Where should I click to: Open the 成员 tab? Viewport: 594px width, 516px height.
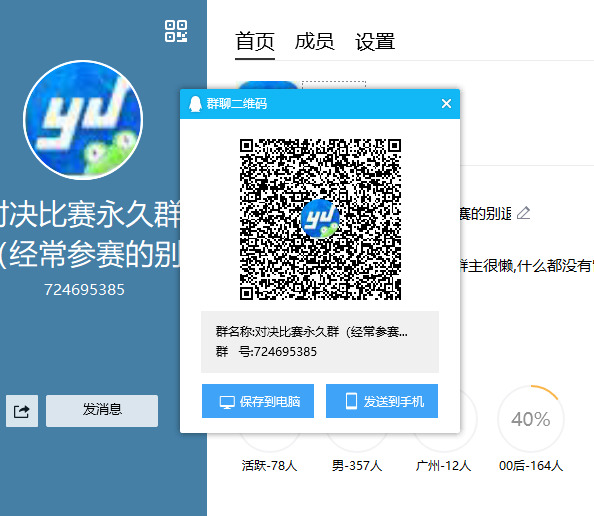(314, 42)
